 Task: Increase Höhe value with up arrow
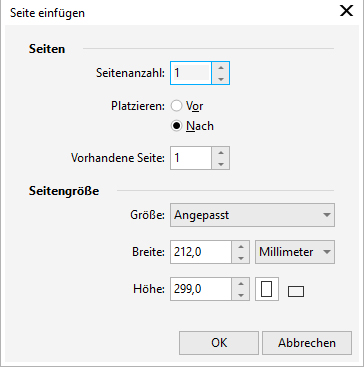tap(241, 283)
